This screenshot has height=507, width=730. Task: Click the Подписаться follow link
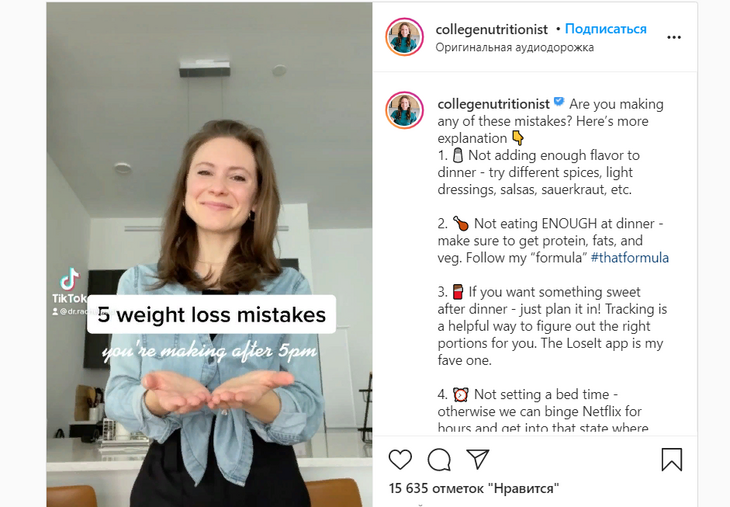605,29
